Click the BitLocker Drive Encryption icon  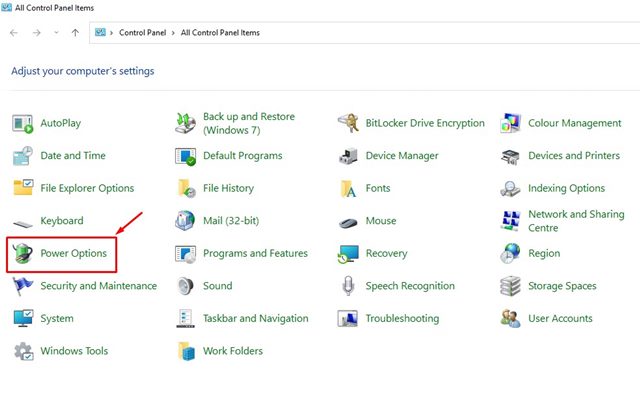pyautogui.click(x=349, y=123)
